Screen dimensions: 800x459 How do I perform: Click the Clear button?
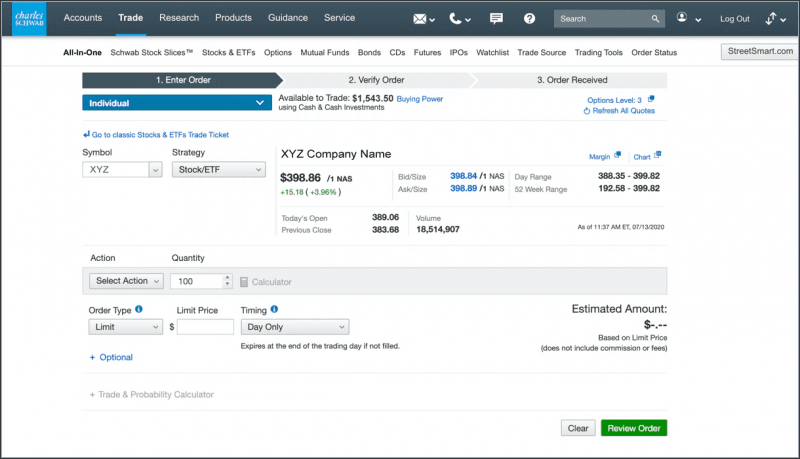point(578,428)
